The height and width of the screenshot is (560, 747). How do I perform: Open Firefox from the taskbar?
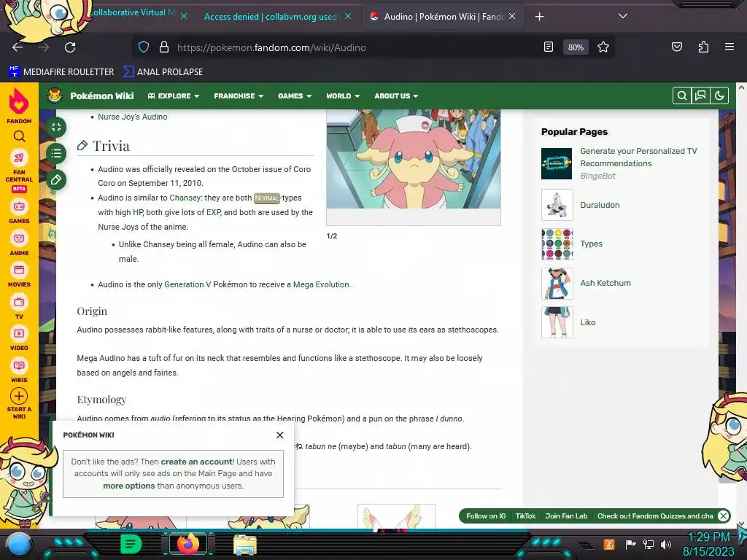pyautogui.click(x=187, y=544)
